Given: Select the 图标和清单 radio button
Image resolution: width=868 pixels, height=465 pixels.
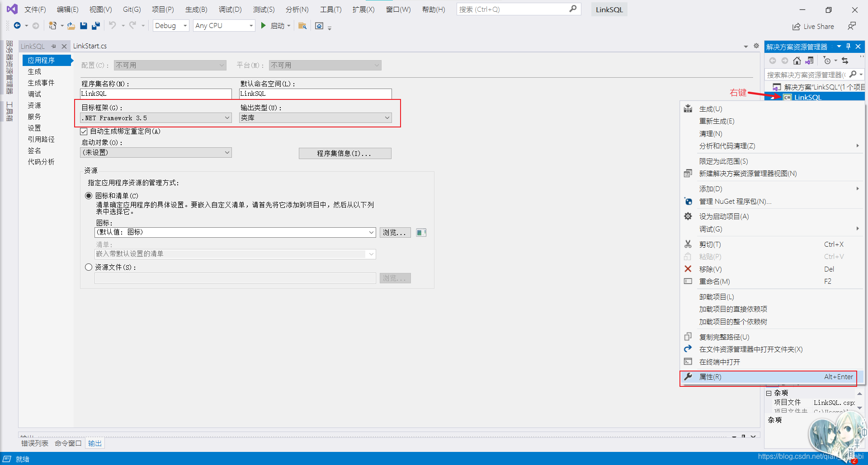Looking at the screenshot, I should tap(89, 196).
